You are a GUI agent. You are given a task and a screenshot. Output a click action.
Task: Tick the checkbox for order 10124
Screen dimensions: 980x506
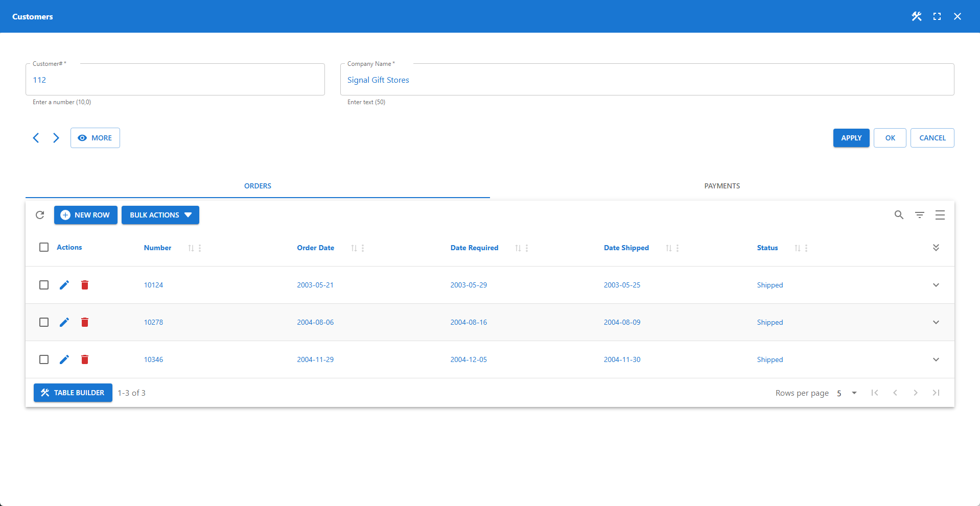pos(43,285)
